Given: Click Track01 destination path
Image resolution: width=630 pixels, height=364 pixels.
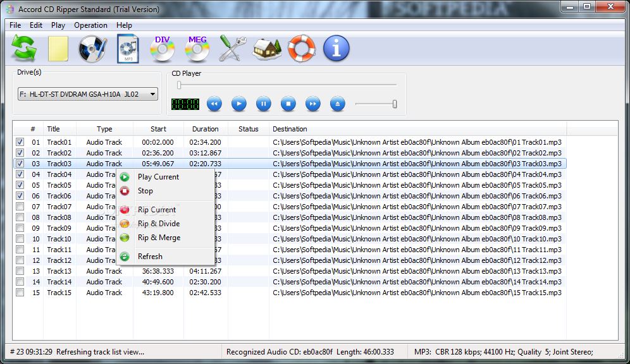Looking at the screenshot, I should (x=417, y=142).
